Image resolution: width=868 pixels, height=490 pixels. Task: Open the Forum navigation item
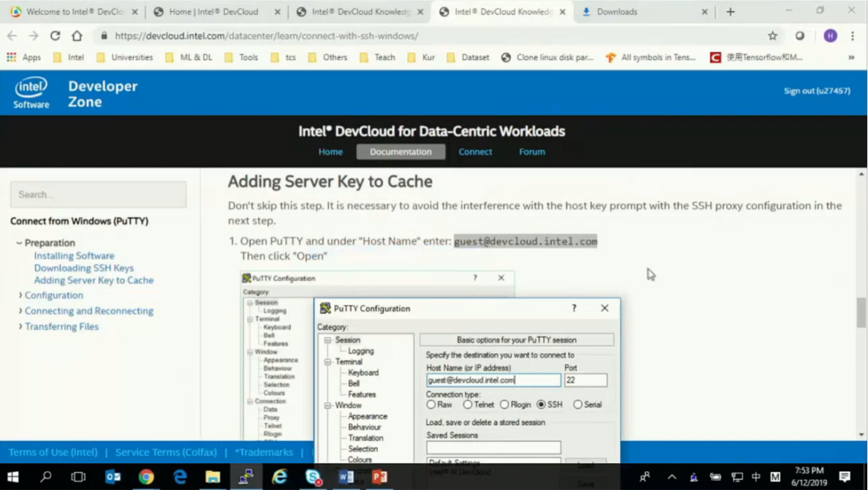[532, 152]
